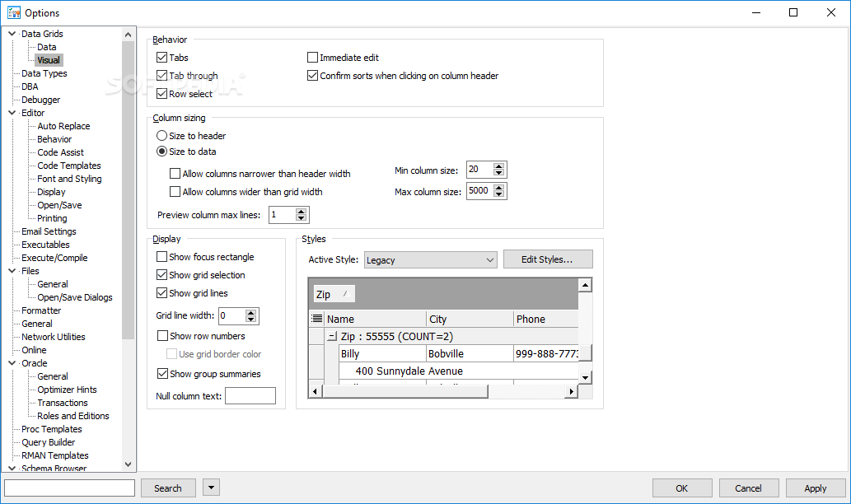Toggle the Tabs checkbox
This screenshot has height=504, width=851.
[161, 58]
